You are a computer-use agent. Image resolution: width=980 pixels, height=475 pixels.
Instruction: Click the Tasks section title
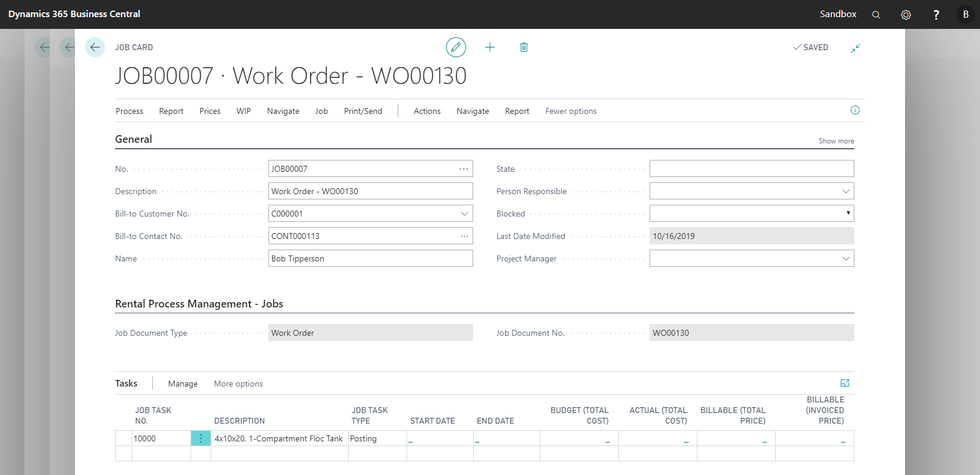[x=126, y=384]
